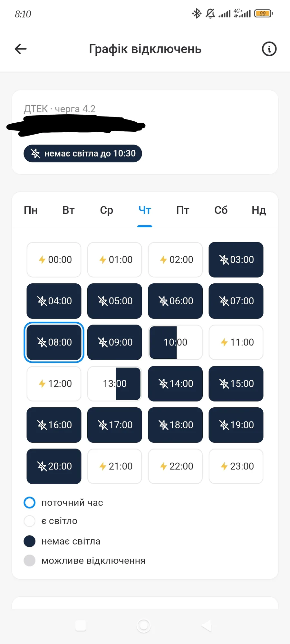Open the info icon in header
Image resolution: width=290 pixels, height=644 pixels.
pos(269,49)
